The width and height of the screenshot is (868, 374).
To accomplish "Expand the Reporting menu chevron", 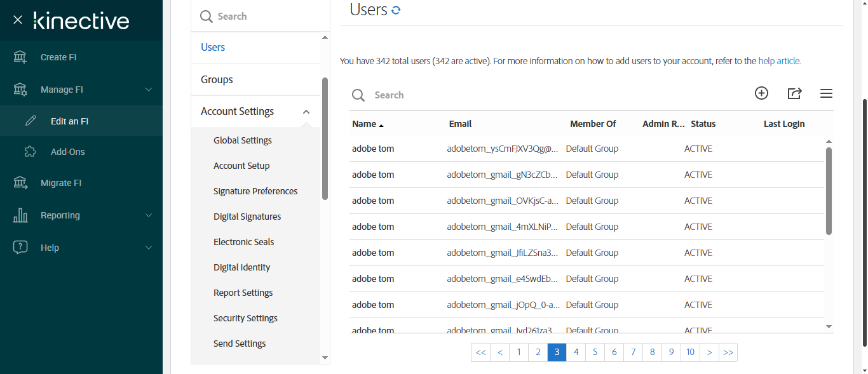I will (149, 215).
